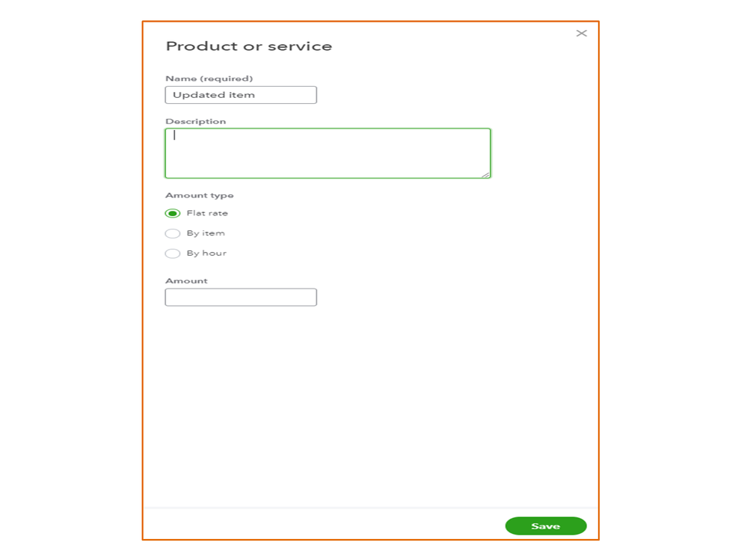
Task: Click the Amount input box
Action: click(241, 298)
